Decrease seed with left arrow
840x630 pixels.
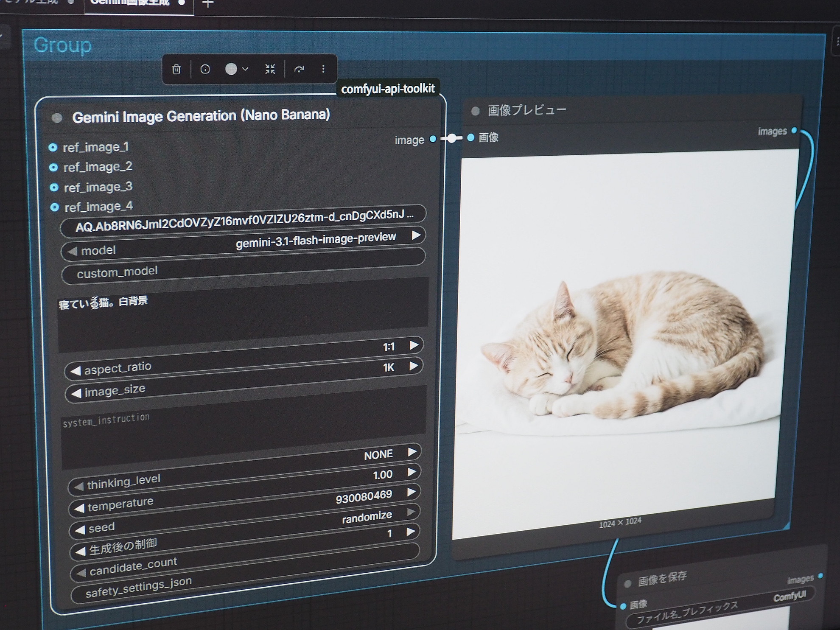tap(80, 530)
